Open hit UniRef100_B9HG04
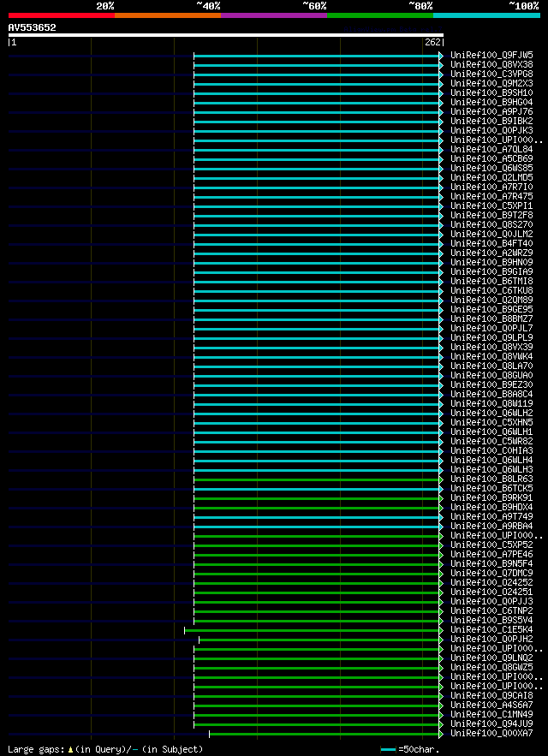 click(491, 102)
